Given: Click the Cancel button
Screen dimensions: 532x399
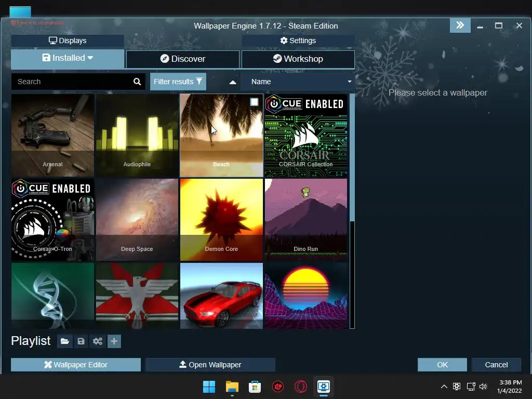Looking at the screenshot, I should coord(496,365).
